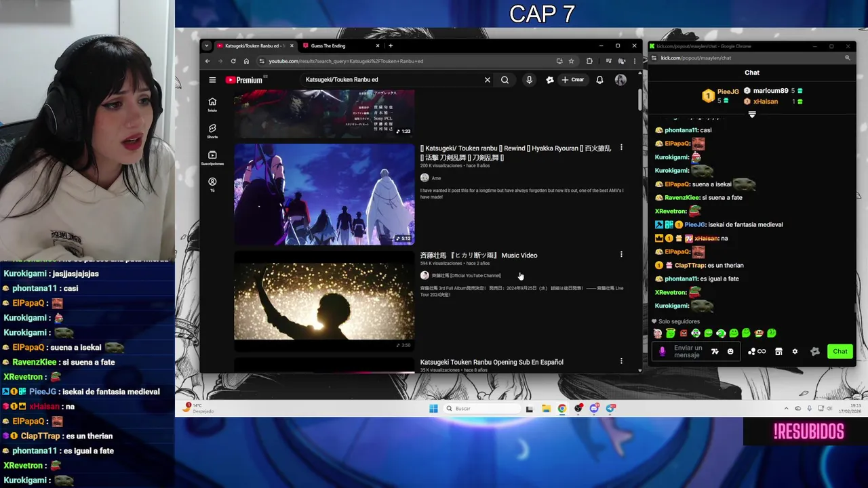The height and width of the screenshot is (488, 868).
Task: Collapse the Kick chat leaderboard arrow
Action: pos(752,115)
